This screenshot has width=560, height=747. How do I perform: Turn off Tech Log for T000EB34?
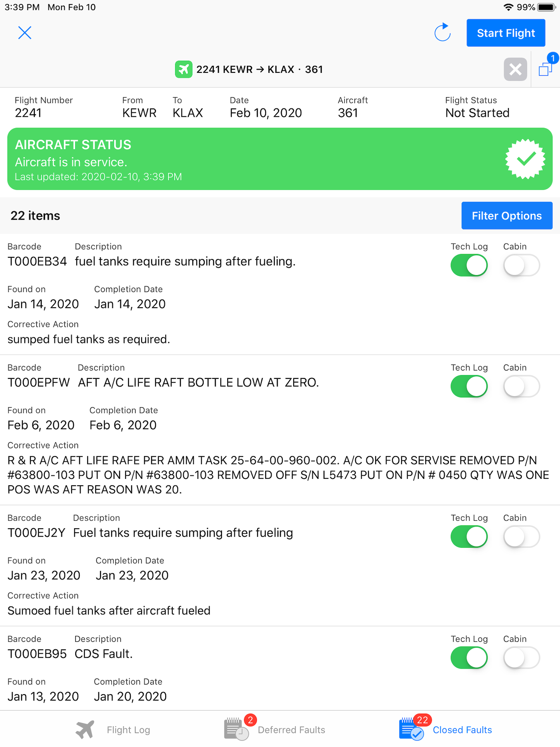[469, 265]
